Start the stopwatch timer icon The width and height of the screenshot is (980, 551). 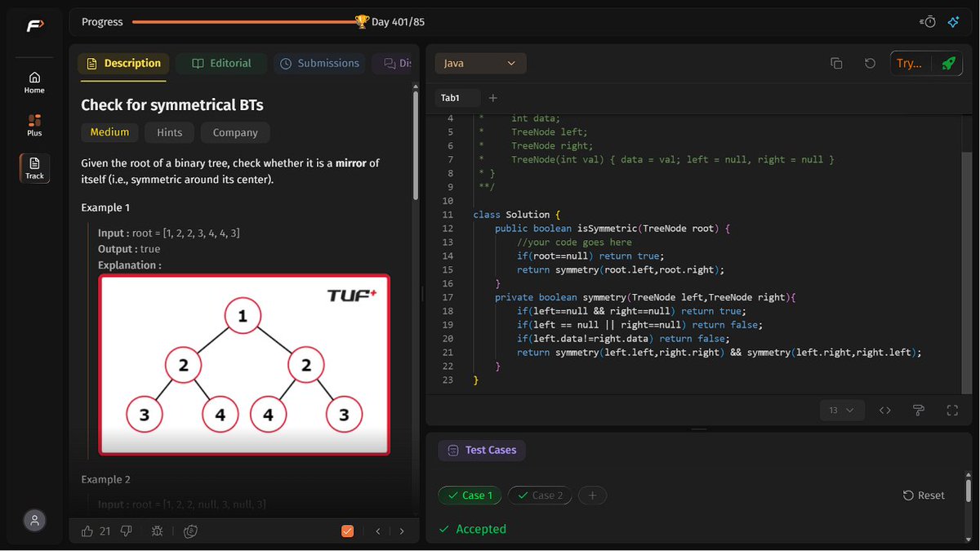pos(928,22)
